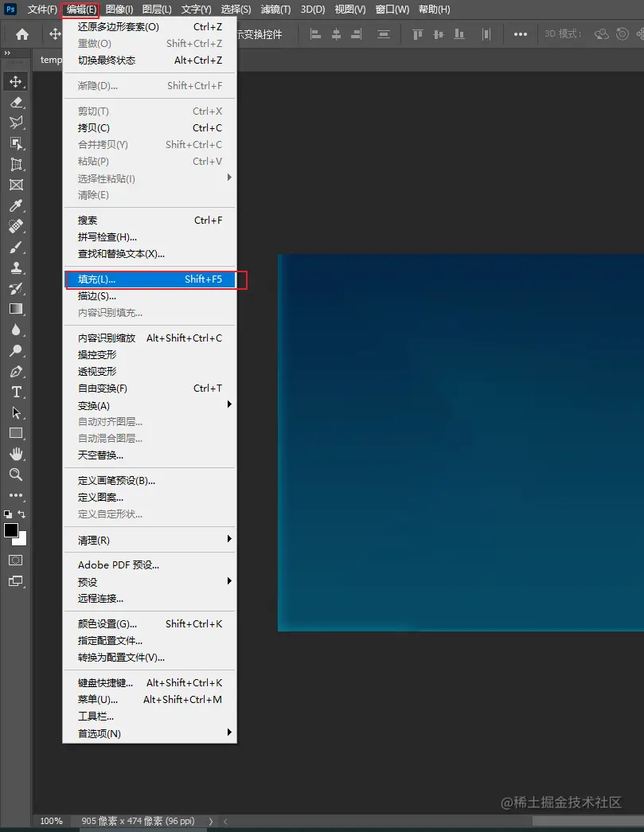The image size is (644, 832).
Task: Click align bottom edges icon
Action: click(x=459, y=34)
